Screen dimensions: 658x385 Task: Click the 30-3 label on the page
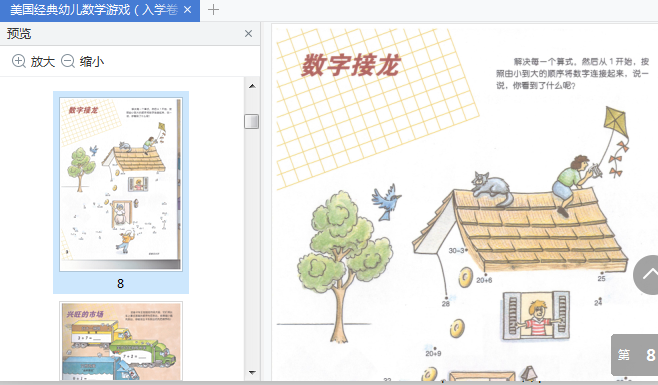tap(457, 251)
